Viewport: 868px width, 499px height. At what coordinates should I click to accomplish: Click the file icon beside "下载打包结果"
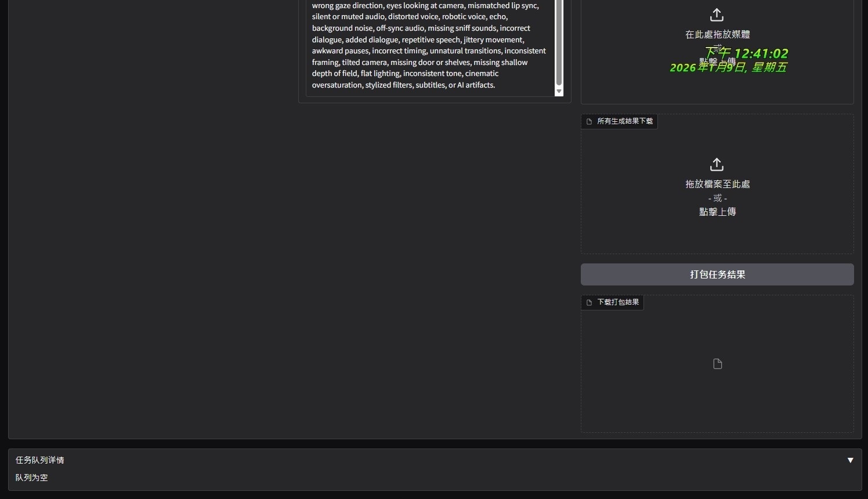click(x=589, y=302)
